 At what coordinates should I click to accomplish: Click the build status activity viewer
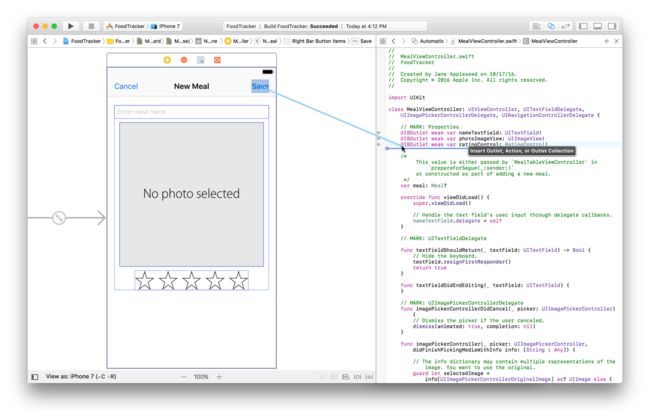(325, 26)
